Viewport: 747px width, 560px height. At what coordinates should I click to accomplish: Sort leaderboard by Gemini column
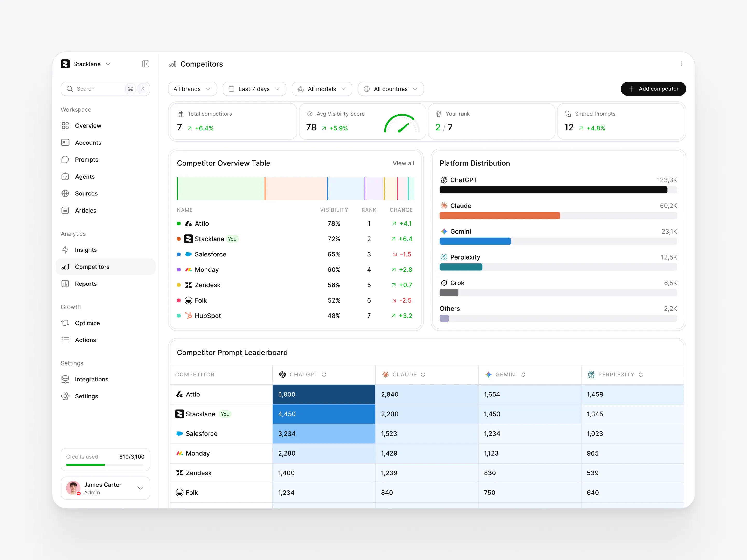click(523, 375)
